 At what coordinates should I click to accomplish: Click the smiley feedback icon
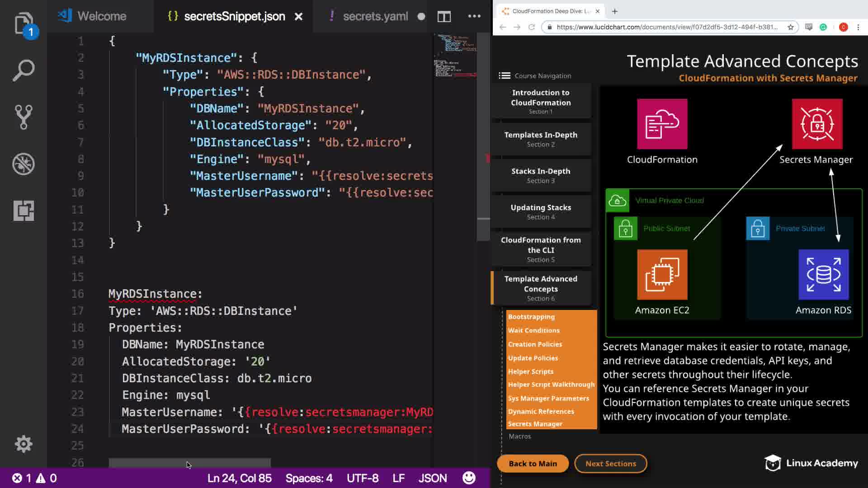(x=469, y=478)
